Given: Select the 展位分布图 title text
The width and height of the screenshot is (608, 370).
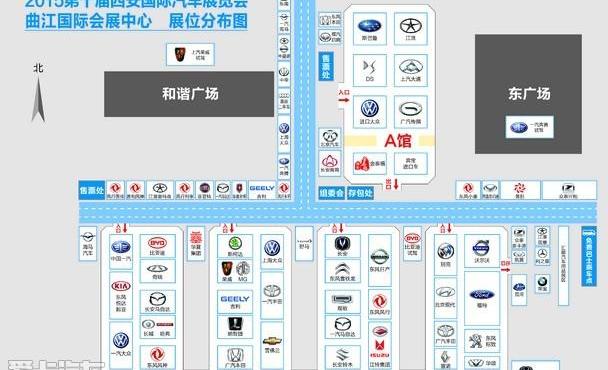Looking at the screenshot, I should tap(208, 21).
